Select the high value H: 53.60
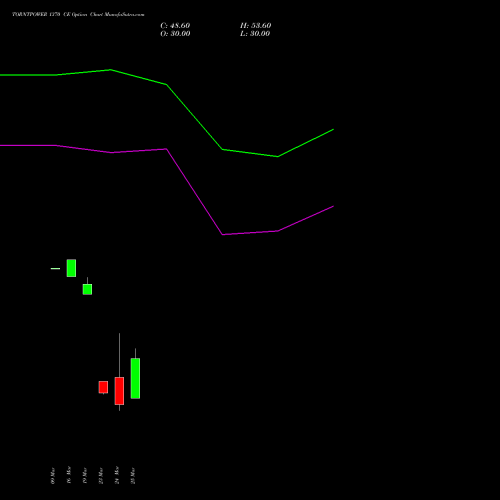 point(256,26)
